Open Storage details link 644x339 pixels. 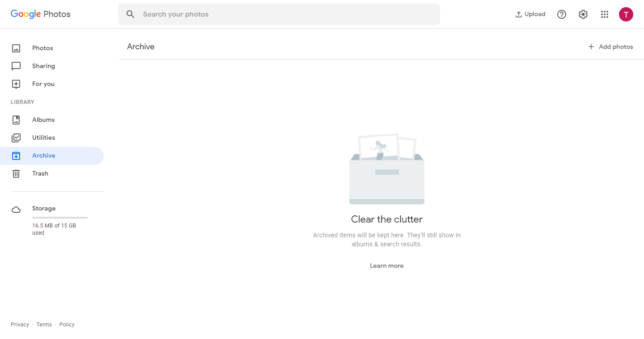(x=44, y=209)
